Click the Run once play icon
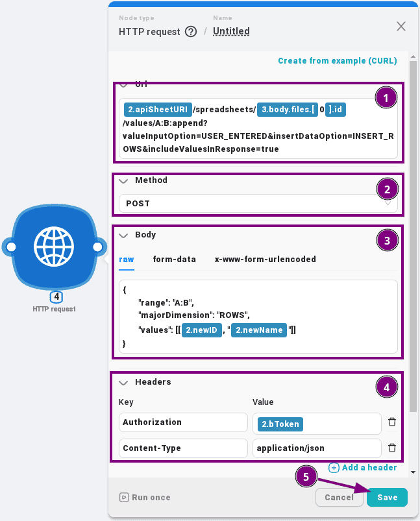The height and width of the screenshot is (521, 420). (124, 498)
